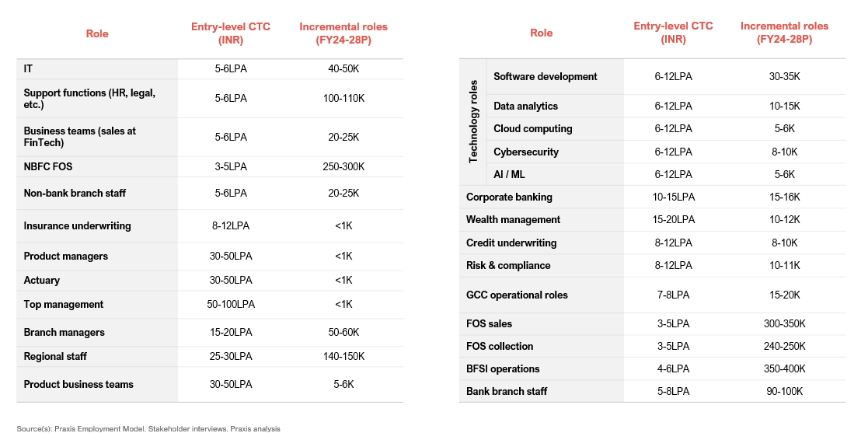This screenshot has width=868, height=433.
Task: Select the 'BFSI operations' row label
Action: pos(503,368)
